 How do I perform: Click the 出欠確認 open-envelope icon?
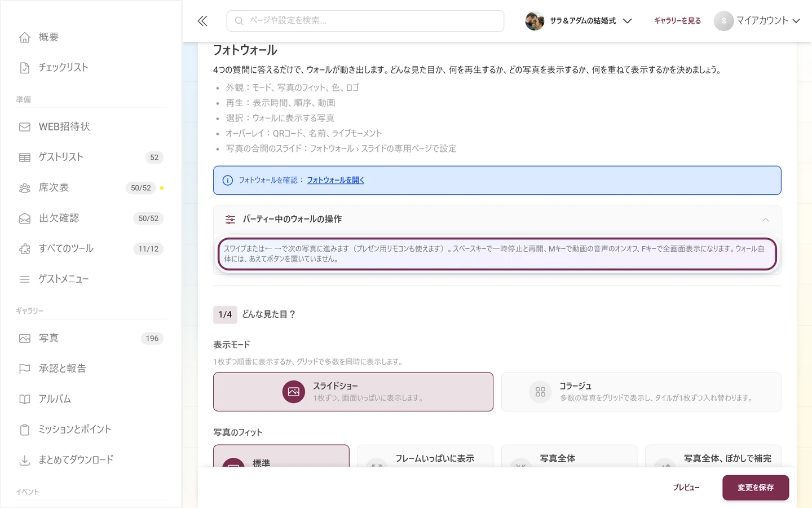(x=25, y=218)
